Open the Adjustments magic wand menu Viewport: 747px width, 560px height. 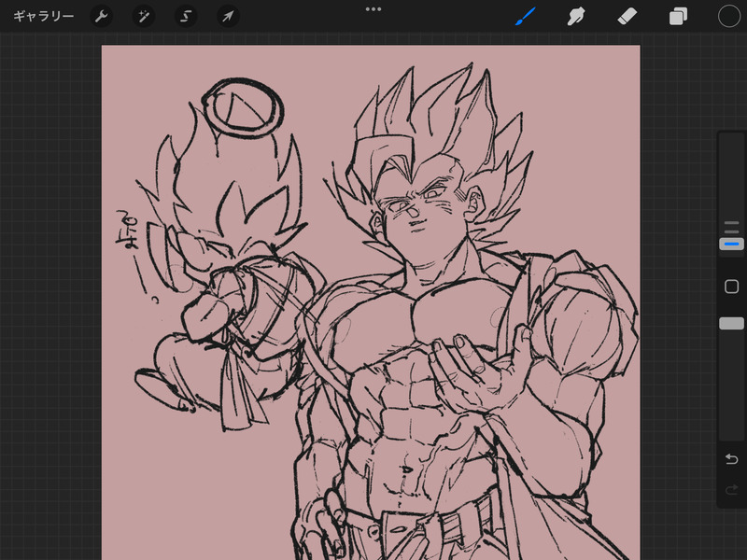143,16
